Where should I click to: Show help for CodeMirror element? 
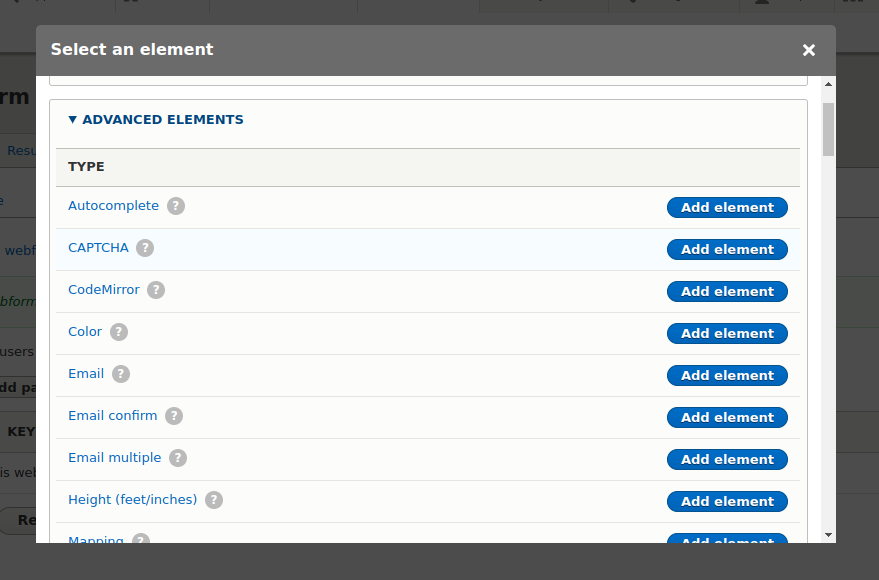point(156,290)
